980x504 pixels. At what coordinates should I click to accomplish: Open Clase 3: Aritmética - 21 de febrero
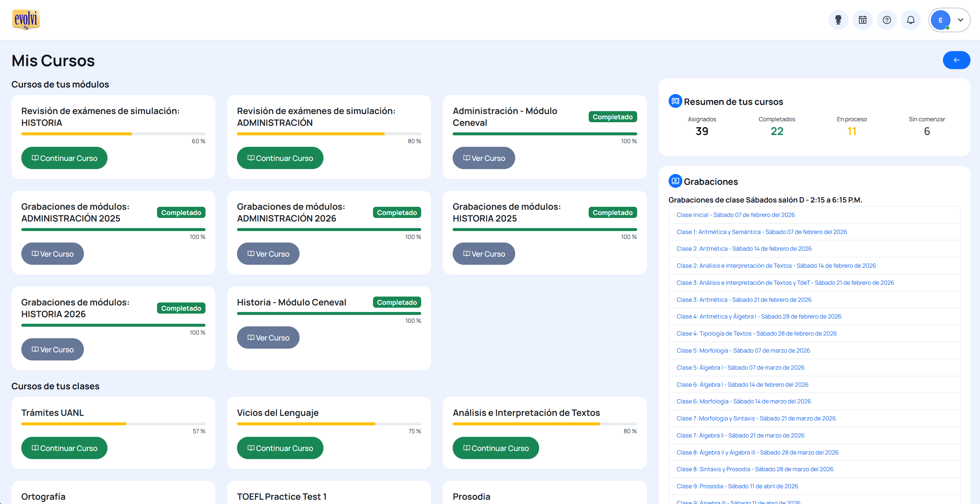tap(744, 300)
